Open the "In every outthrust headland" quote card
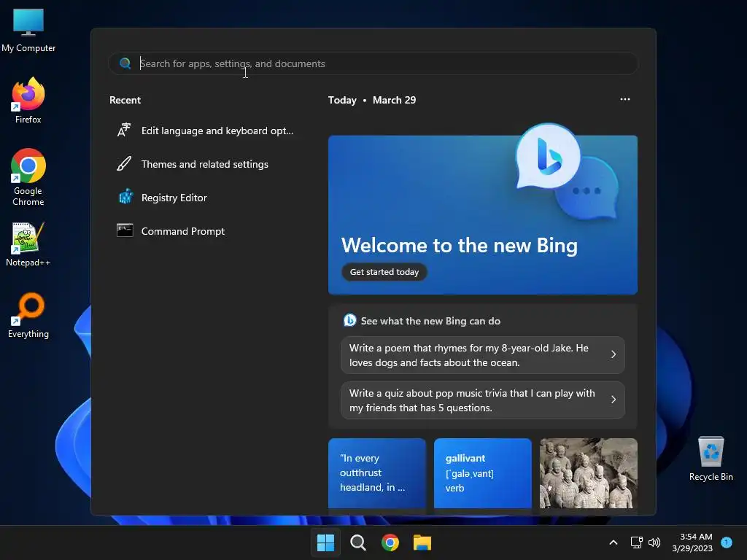 pos(377,473)
